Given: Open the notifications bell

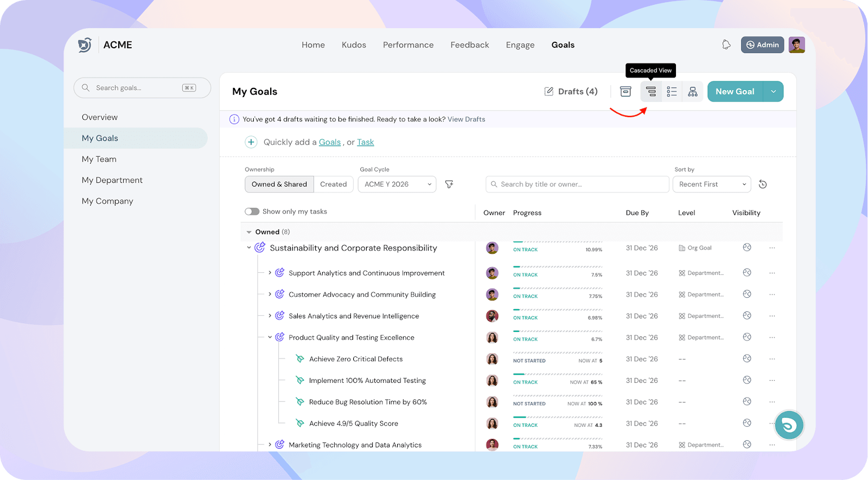Looking at the screenshot, I should [x=726, y=45].
